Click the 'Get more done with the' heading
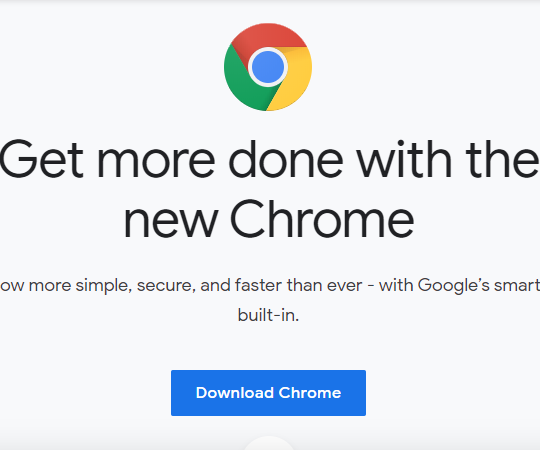The width and height of the screenshot is (540, 451). click(x=269, y=159)
